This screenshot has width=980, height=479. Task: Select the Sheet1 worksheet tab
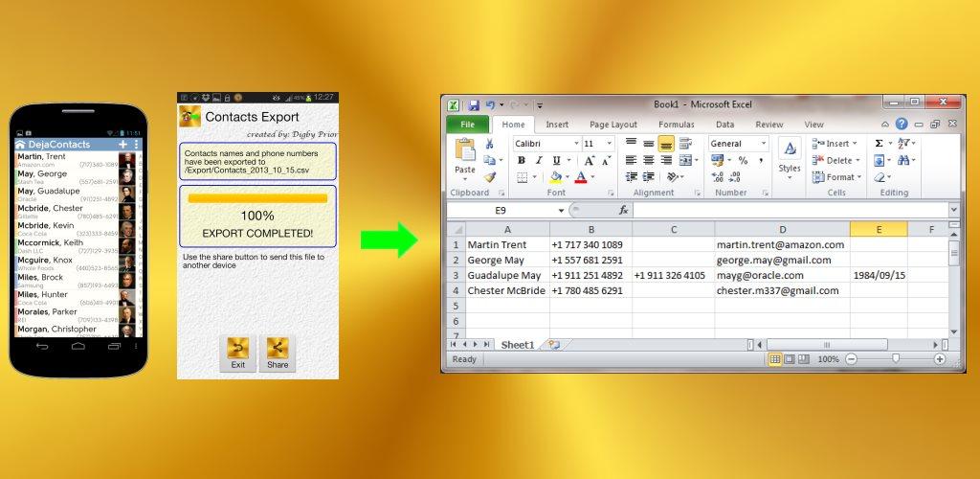(x=518, y=345)
